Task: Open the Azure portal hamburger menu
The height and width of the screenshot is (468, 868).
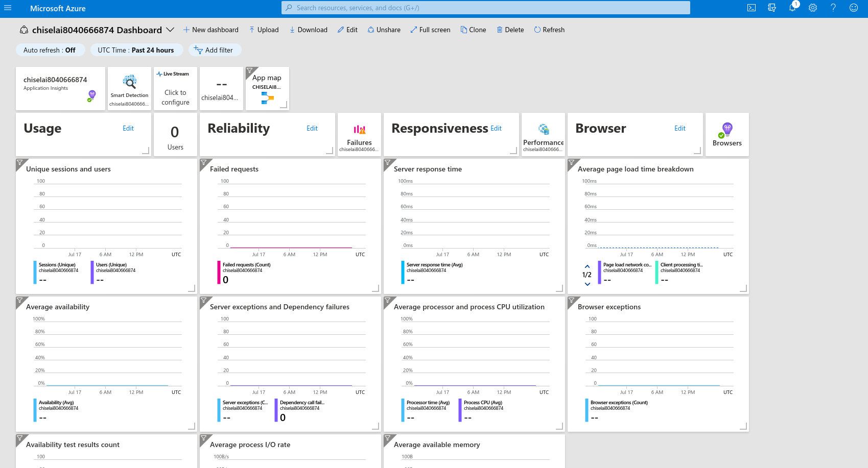Action: pyautogui.click(x=8, y=8)
